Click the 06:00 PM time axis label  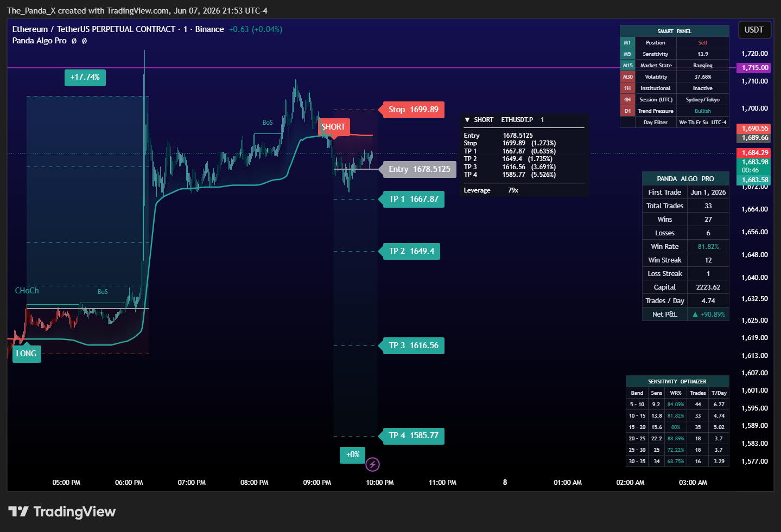point(129,483)
